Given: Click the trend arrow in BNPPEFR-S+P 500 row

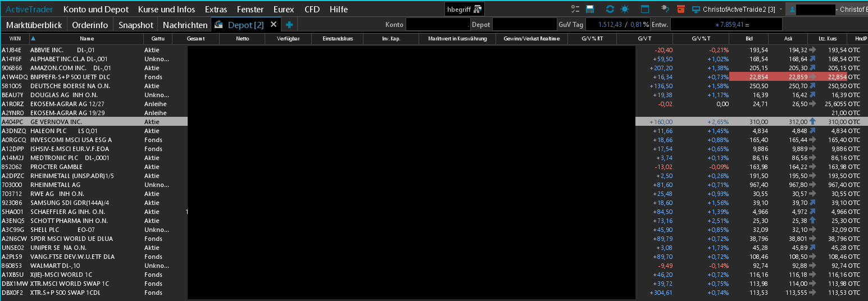Looking at the screenshot, I should point(812,77).
